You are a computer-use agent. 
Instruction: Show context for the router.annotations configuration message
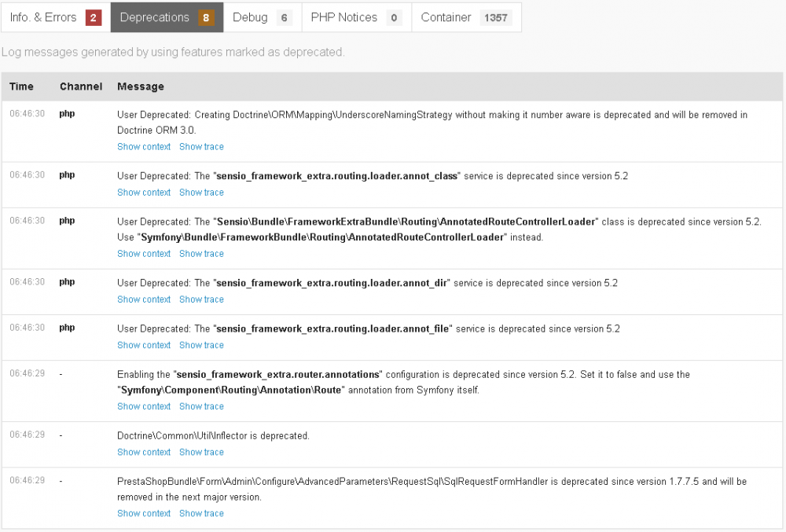pyautogui.click(x=144, y=406)
